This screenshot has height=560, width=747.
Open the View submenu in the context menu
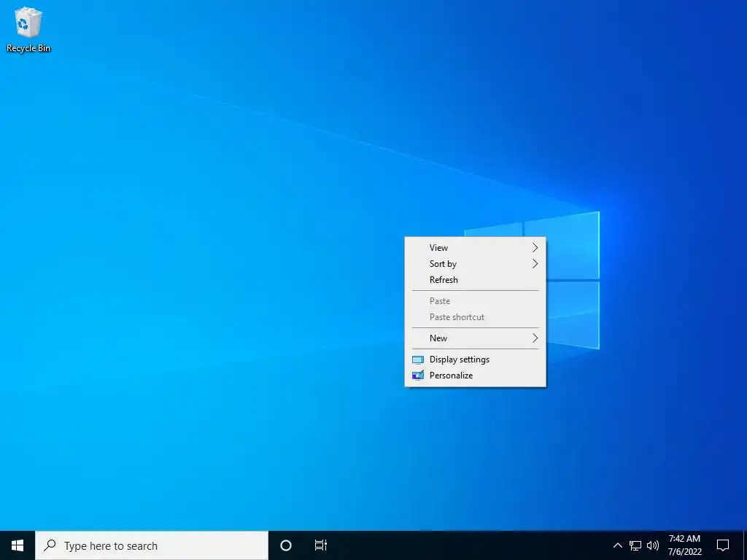[475, 248]
